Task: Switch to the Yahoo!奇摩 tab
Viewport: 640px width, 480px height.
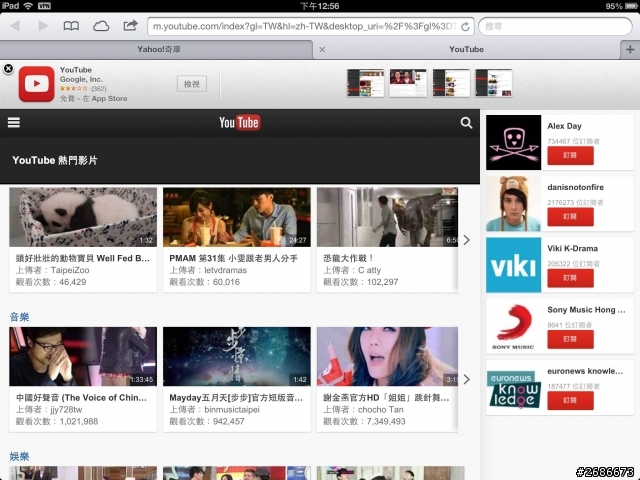Action: tap(156, 49)
